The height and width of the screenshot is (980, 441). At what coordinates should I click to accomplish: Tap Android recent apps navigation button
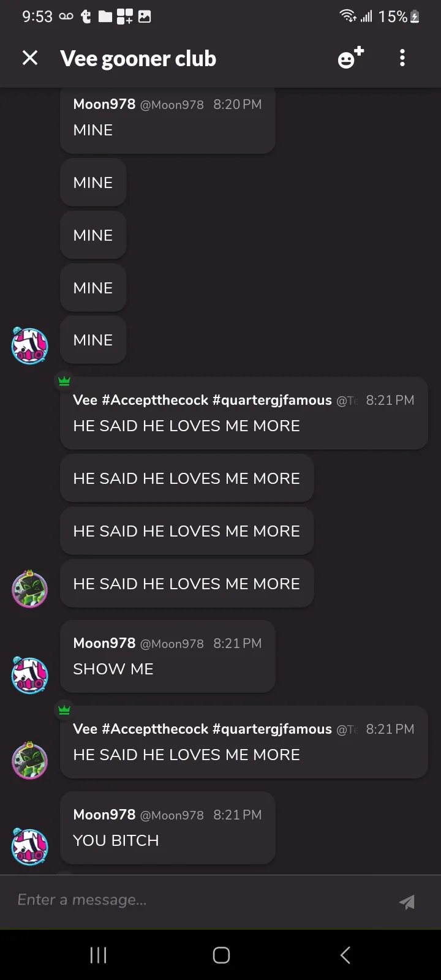[x=98, y=955]
